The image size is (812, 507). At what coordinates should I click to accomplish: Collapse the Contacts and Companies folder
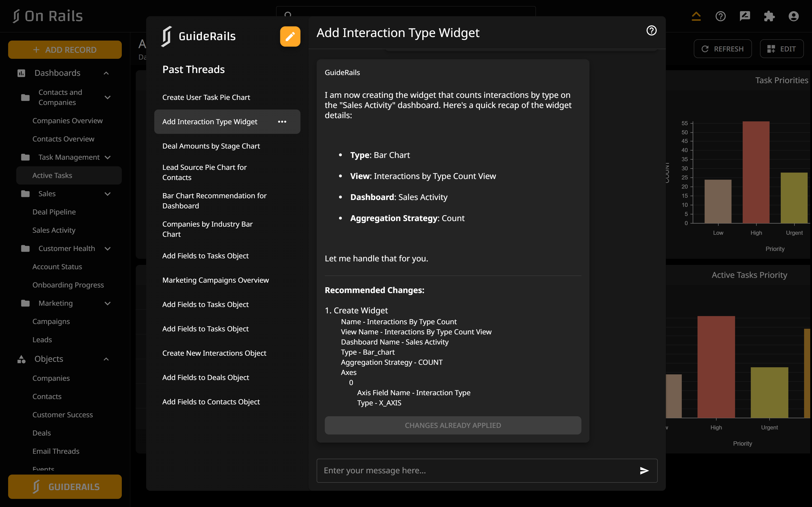click(x=107, y=98)
